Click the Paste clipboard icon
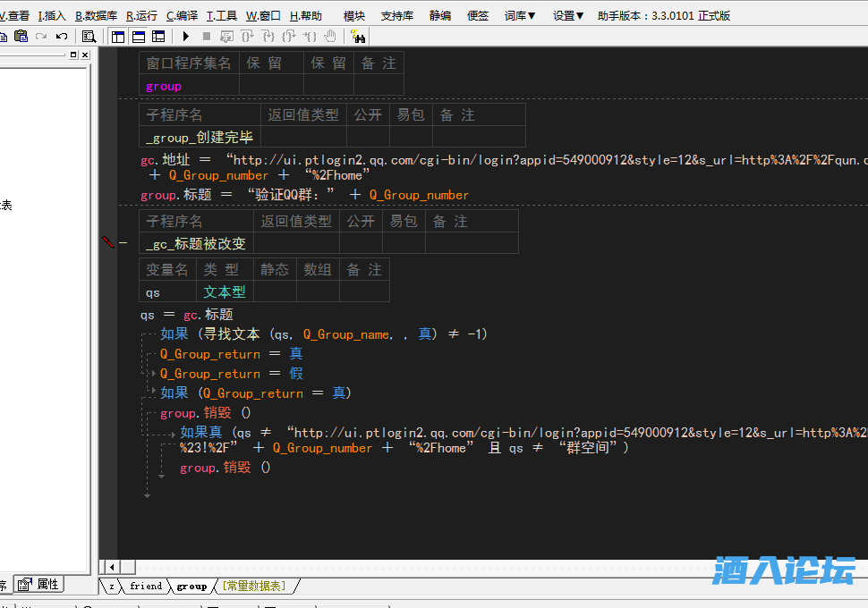 pyautogui.click(x=21, y=37)
